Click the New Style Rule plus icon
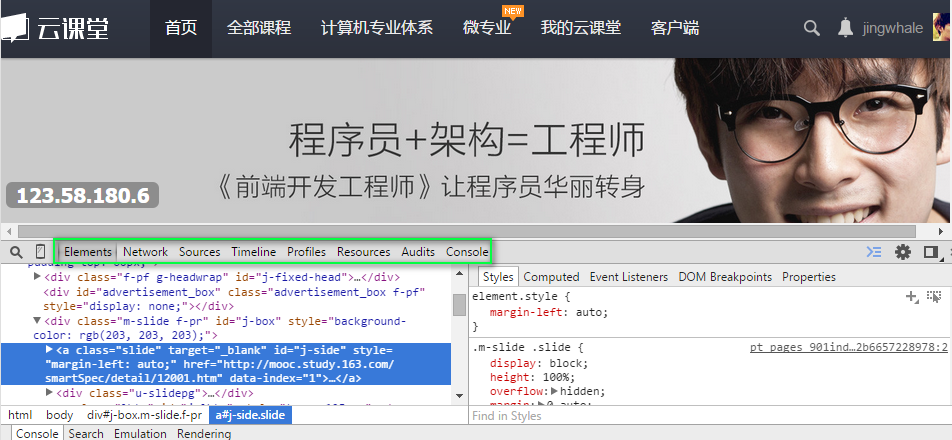Image resolution: width=952 pixels, height=440 pixels. pyautogui.click(x=911, y=297)
